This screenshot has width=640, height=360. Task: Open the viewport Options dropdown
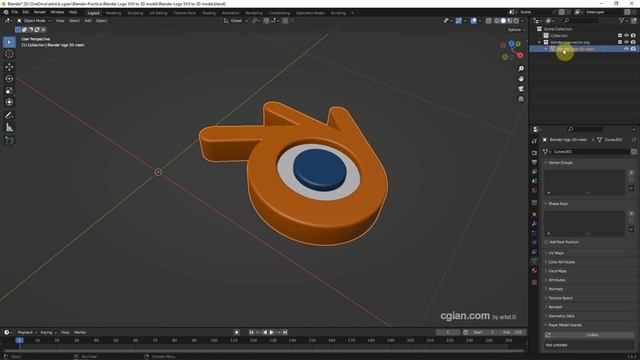pos(516,30)
